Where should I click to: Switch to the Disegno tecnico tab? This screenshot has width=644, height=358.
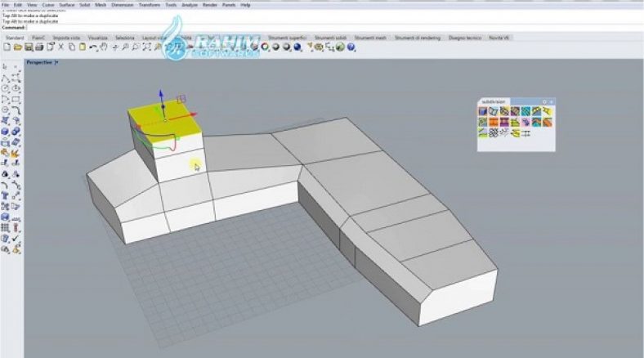coord(465,38)
